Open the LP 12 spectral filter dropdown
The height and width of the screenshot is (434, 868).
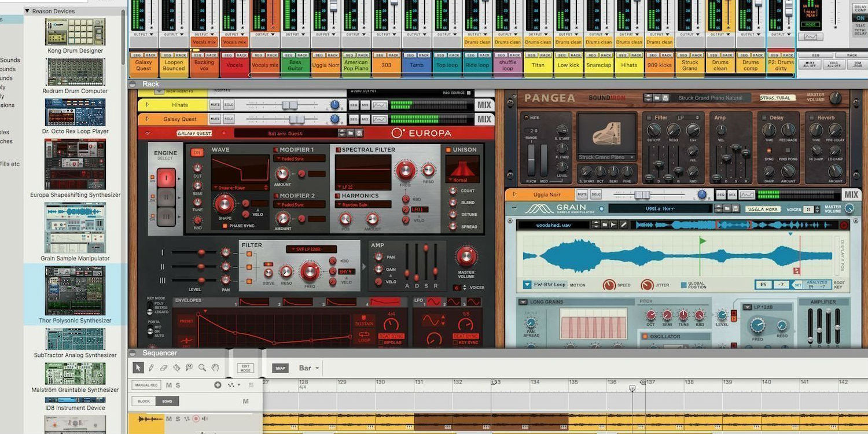click(x=363, y=187)
